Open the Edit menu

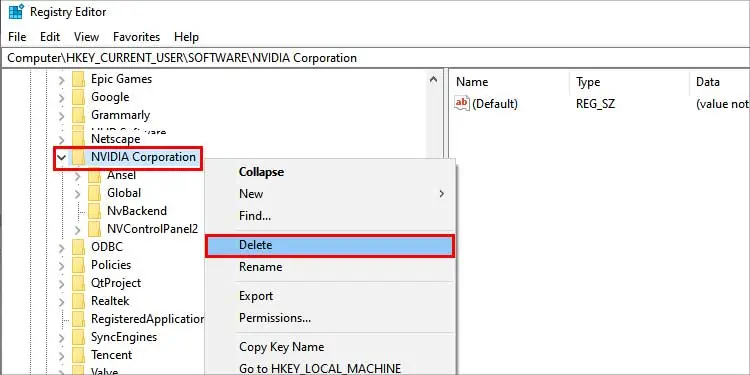pyautogui.click(x=50, y=37)
